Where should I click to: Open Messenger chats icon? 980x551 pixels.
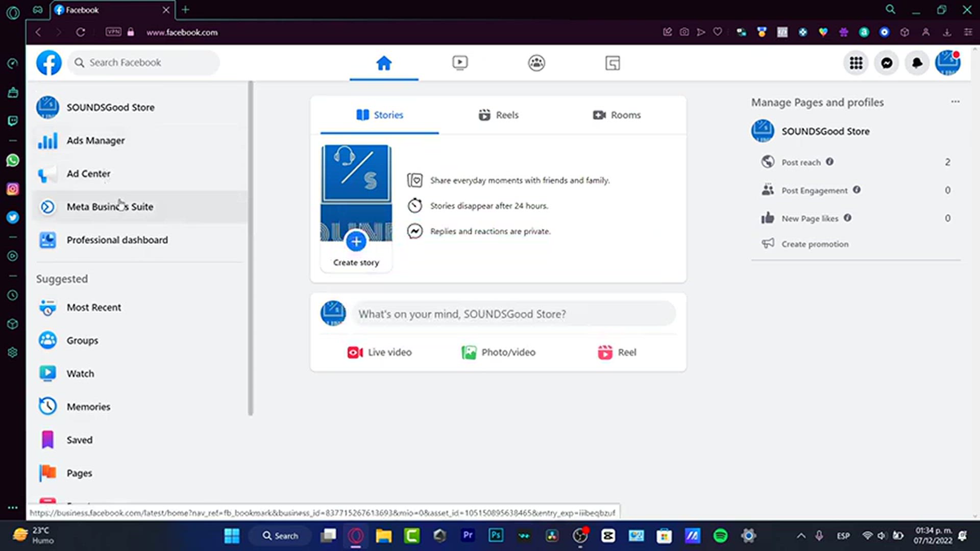click(887, 63)
